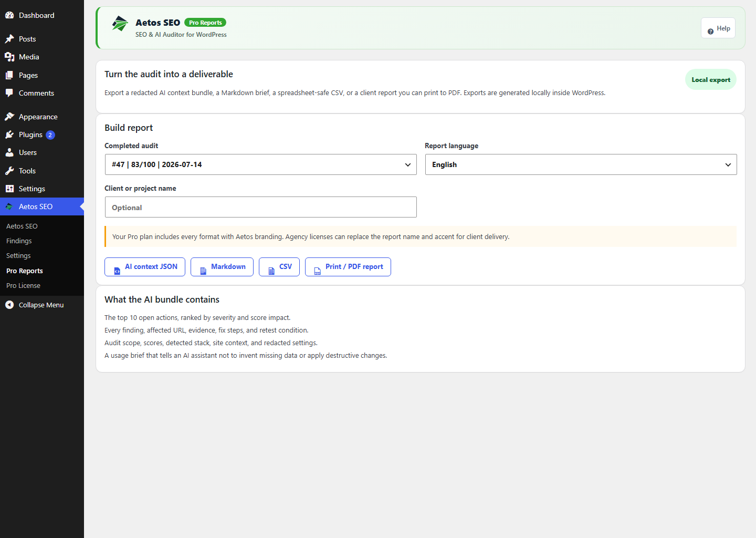The height and width of the screenshot is (538, 756).
Task: Open Aetos SEO Settings submenu link
Action: pos(18,256)
